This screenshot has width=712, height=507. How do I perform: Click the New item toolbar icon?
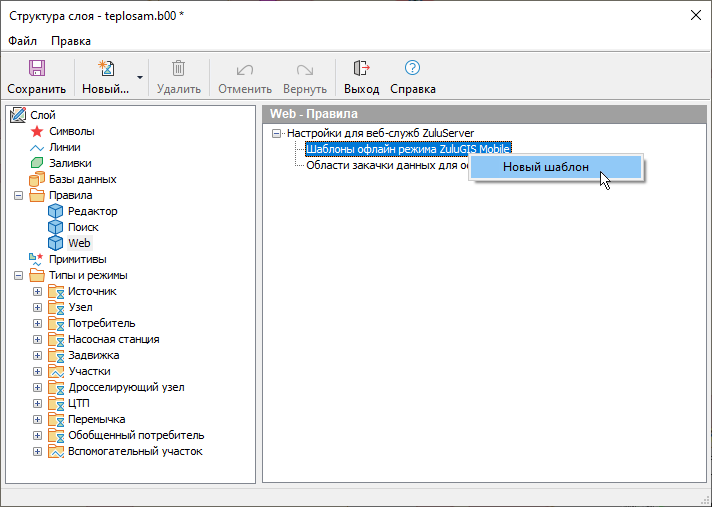[x=105, y=69]
